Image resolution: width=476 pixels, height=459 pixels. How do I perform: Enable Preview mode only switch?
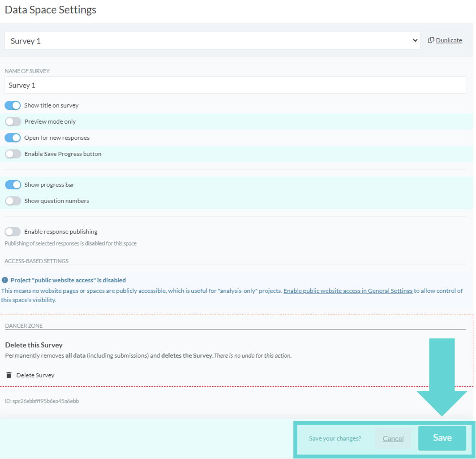(x=13, y=121)
